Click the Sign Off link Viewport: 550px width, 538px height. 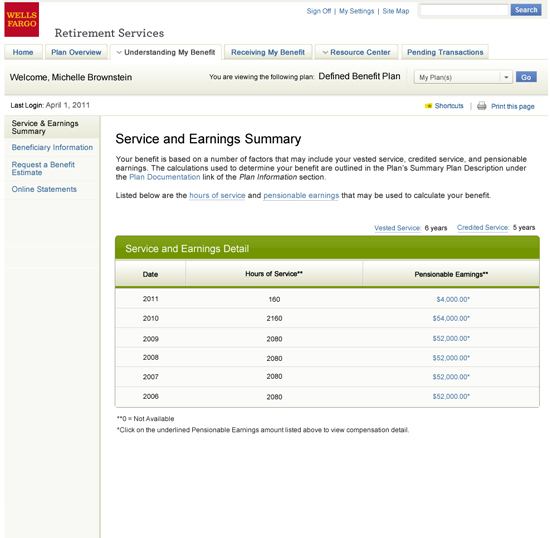[x=319, y=11]
